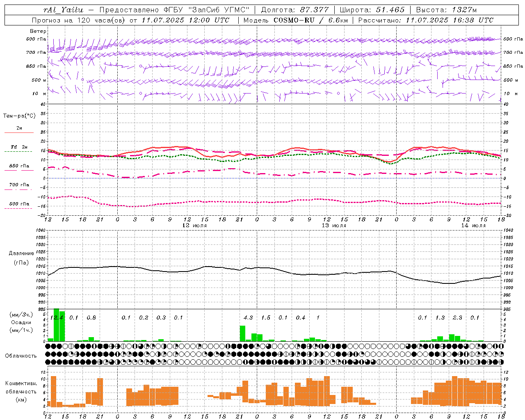Click the 2.3 precipitation total value
525x420 pixels.
[457, 317]
